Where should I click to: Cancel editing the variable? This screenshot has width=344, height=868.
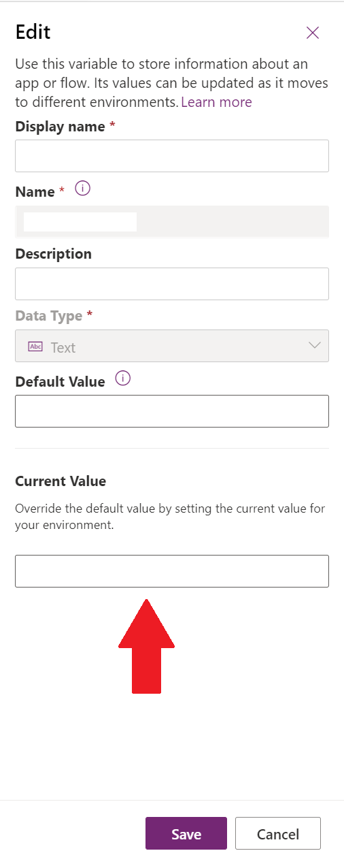pyautogui.click(x=278, y=833)
